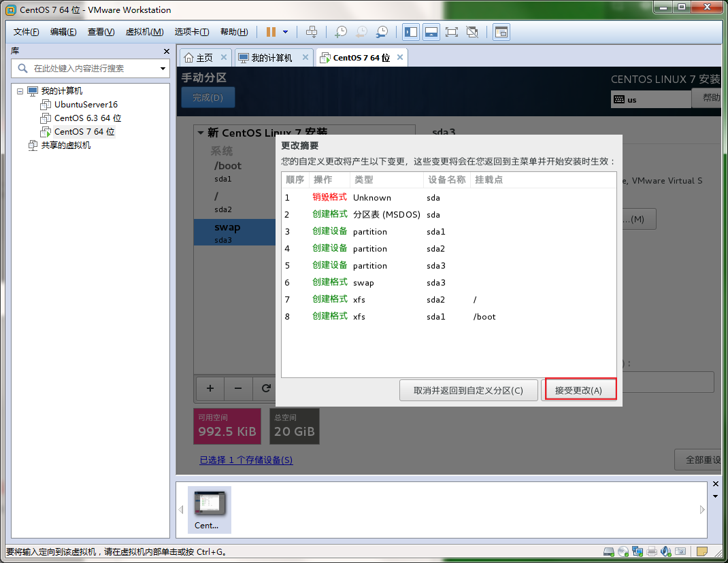Click the message log note icon

coord(702,551)
